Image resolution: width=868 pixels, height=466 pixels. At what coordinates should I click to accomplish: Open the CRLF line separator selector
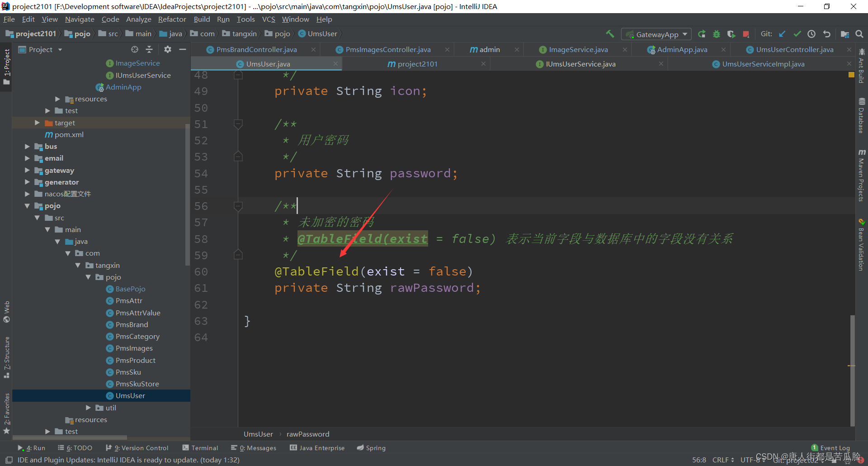coord(723,460)
